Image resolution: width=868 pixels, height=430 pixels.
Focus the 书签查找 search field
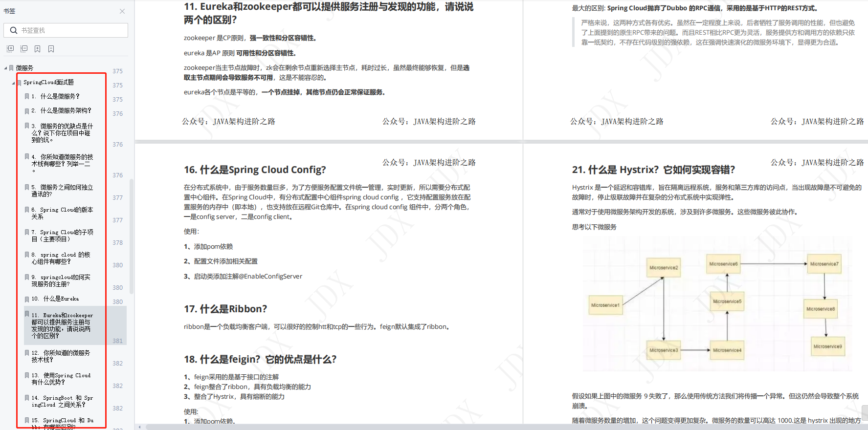(x=66, y=30)
